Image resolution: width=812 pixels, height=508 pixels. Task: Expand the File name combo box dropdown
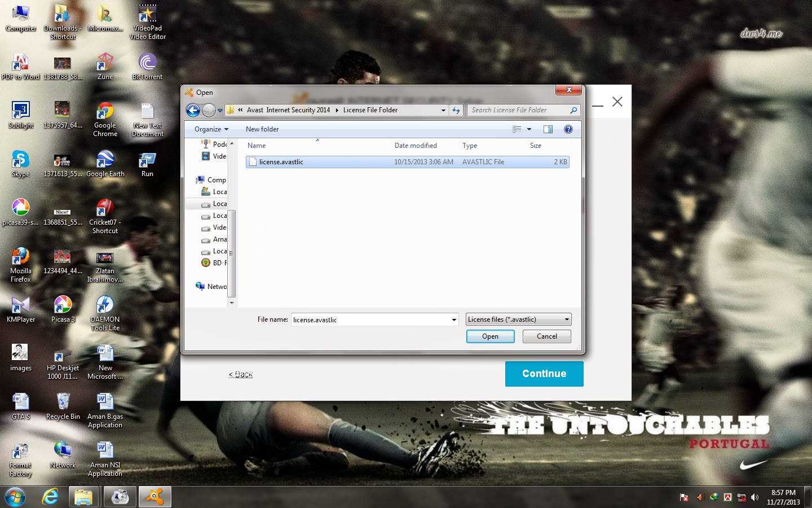click(x=454, y=320)
